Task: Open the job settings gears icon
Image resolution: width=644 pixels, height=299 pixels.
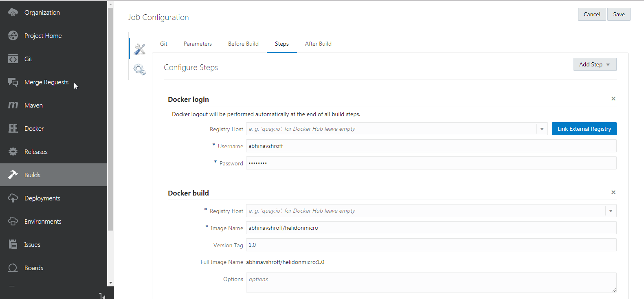Action: click(140, 70)
